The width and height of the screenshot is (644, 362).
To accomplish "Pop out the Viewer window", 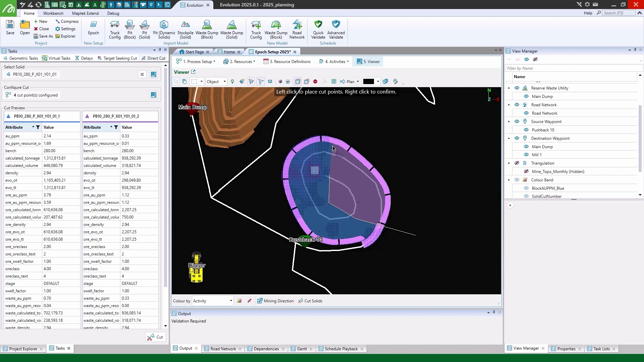I will click(193, 72).
